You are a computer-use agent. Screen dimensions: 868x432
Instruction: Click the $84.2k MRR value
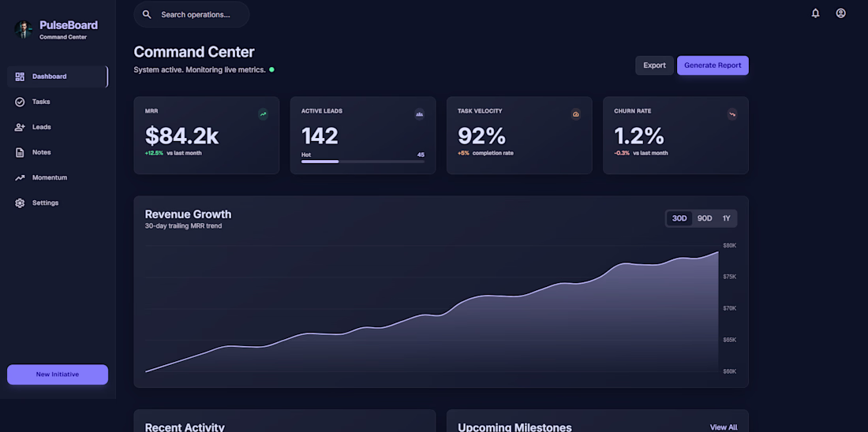click(x=181, y=136)
